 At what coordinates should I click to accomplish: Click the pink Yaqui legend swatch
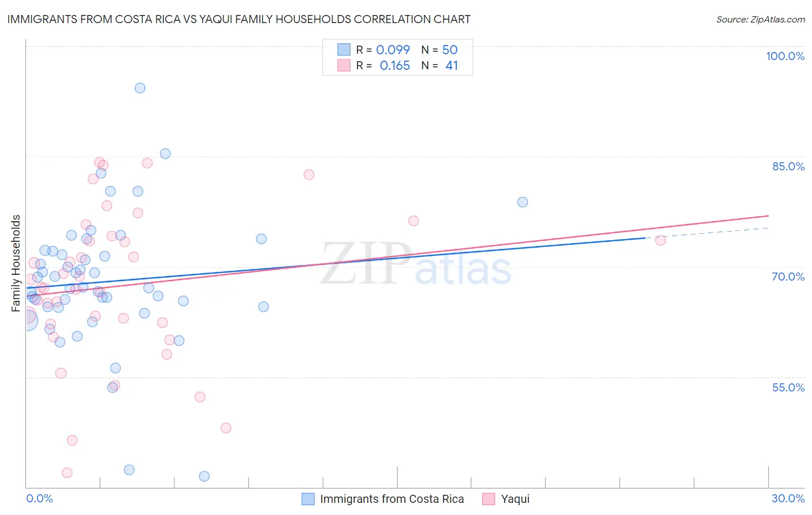tap(489, 499)
